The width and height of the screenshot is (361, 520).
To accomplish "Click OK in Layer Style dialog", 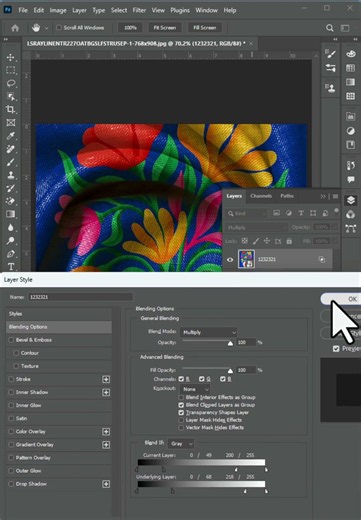I will (x=341, y=299).
